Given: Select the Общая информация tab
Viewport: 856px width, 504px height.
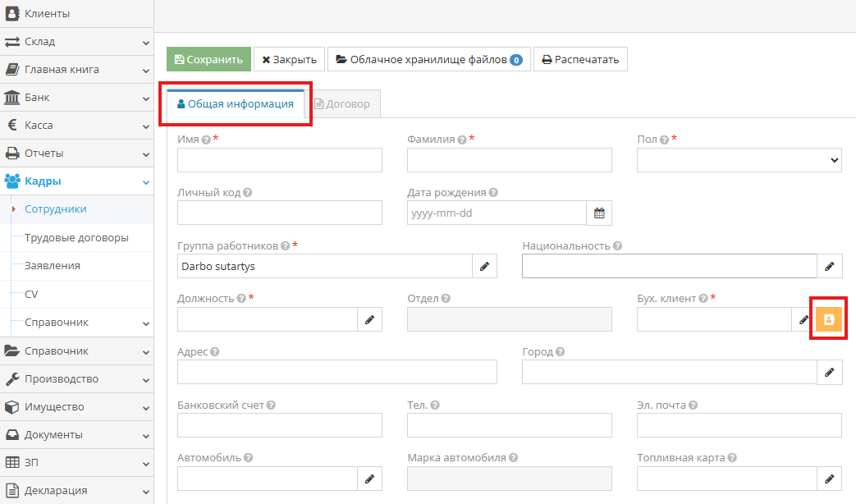Looking at the screenshot, I should [236, 104].
